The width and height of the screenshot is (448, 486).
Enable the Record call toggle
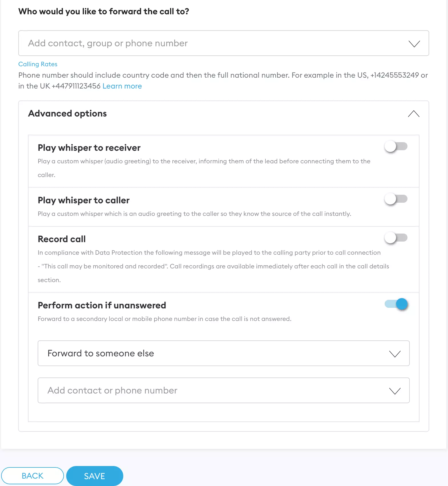[x=396, y=238]
